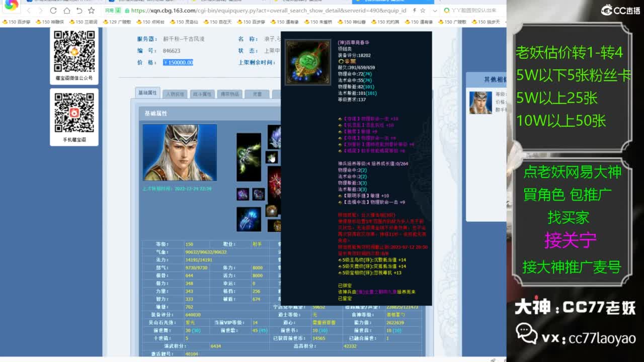The height and width of the screenshot is (362, 644).
Task: Click the 高昌积分 value 42332
Action: [x=350, y=346]
